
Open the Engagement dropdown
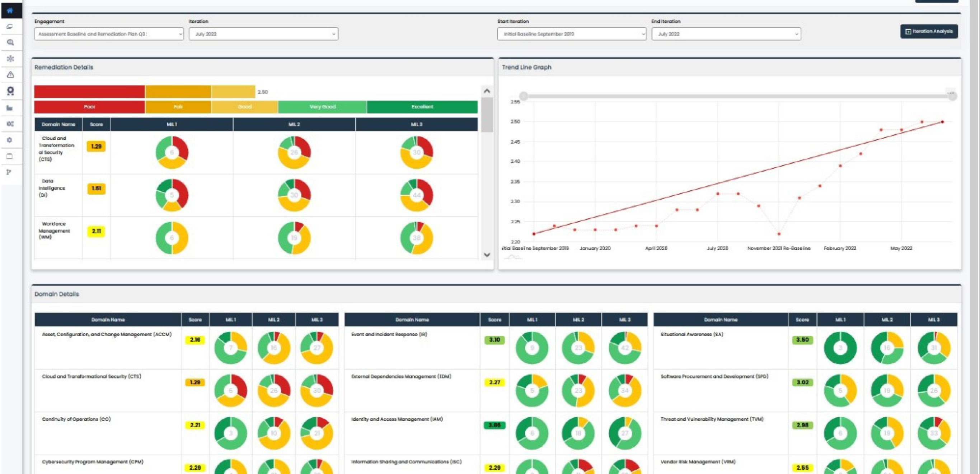[109, 34]
